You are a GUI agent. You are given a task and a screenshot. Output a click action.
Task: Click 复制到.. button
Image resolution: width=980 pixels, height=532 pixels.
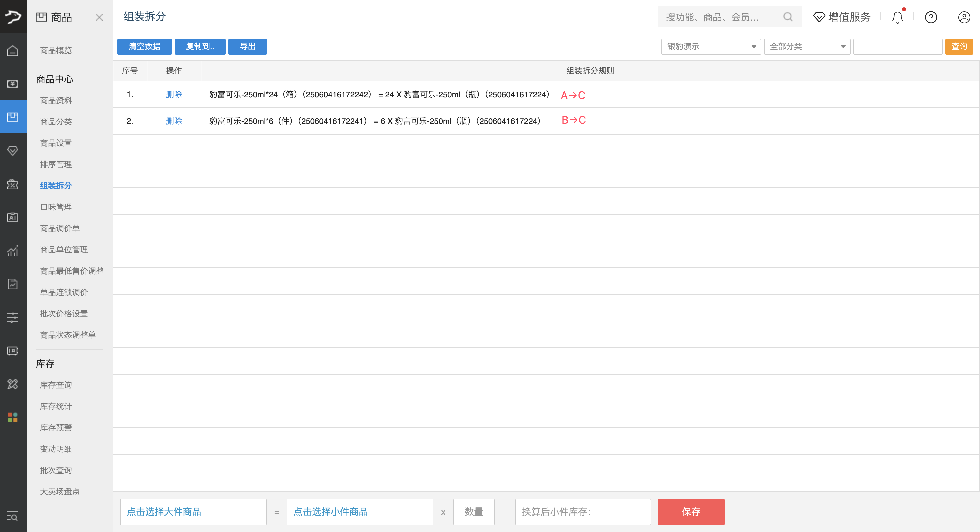200,46
